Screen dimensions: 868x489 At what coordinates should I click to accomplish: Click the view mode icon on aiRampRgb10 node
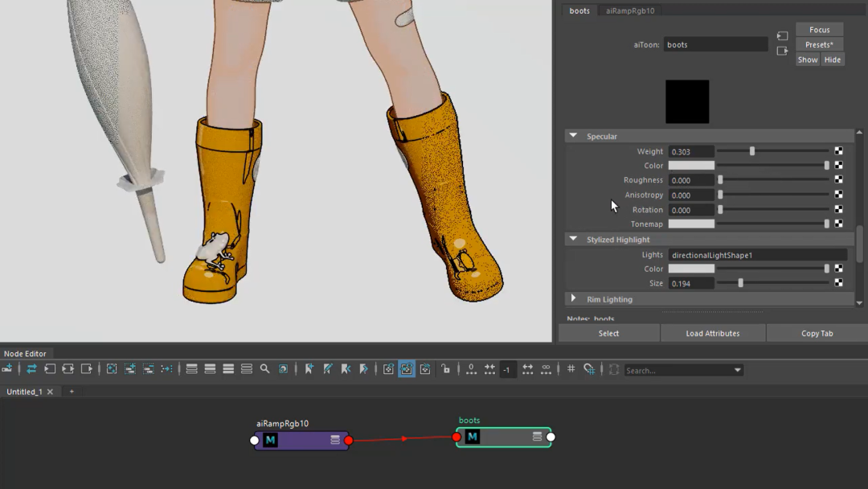click(335, 440)
